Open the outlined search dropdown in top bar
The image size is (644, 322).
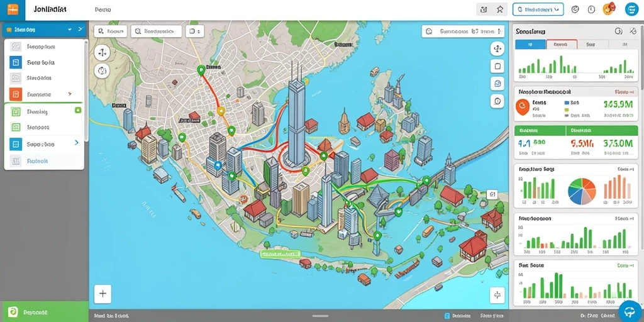point(538,9)
